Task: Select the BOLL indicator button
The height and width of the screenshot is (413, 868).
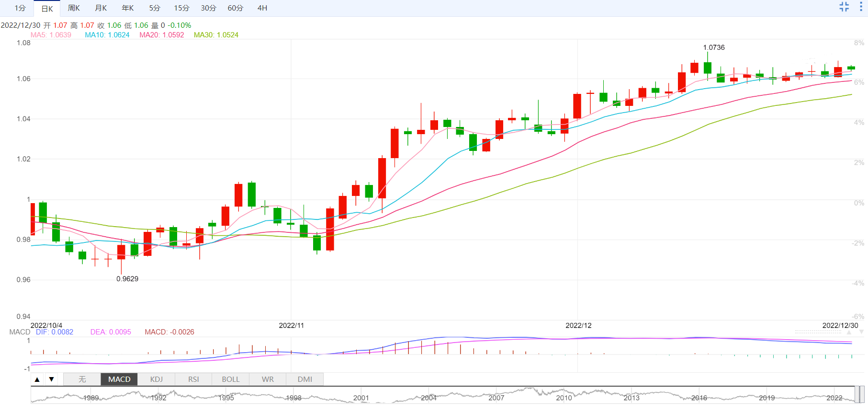Action: coord(231,379)
